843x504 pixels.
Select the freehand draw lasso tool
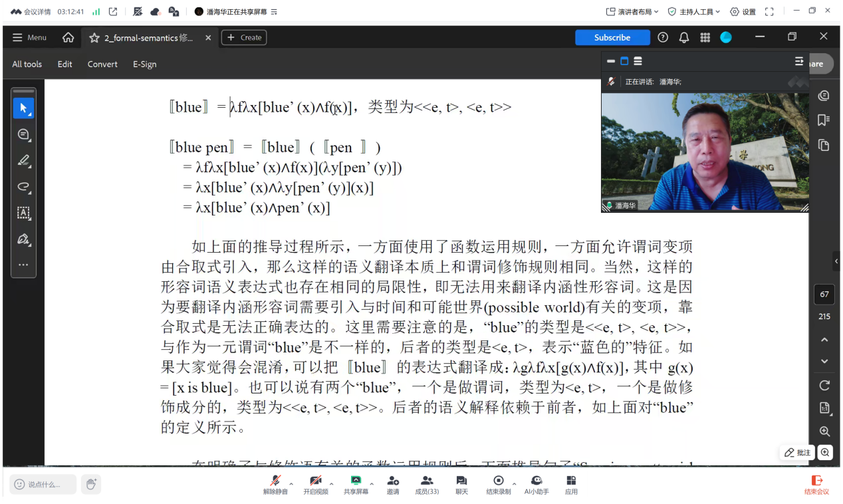[23, 187]
